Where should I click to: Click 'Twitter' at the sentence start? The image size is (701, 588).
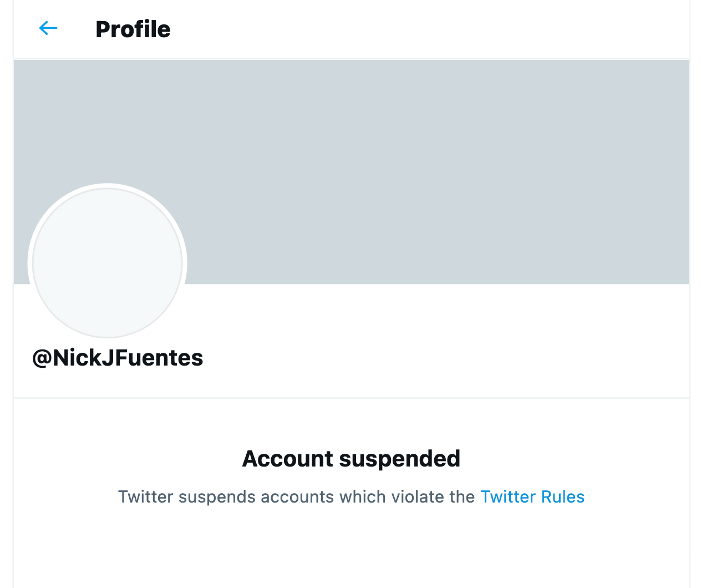pyautogui.click(x=145, y=496)
